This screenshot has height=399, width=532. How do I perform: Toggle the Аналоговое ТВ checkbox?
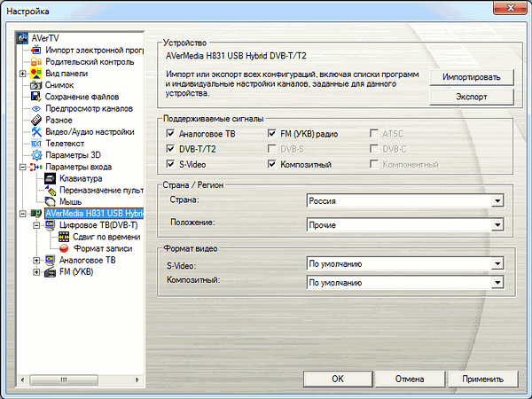[170, 133]
